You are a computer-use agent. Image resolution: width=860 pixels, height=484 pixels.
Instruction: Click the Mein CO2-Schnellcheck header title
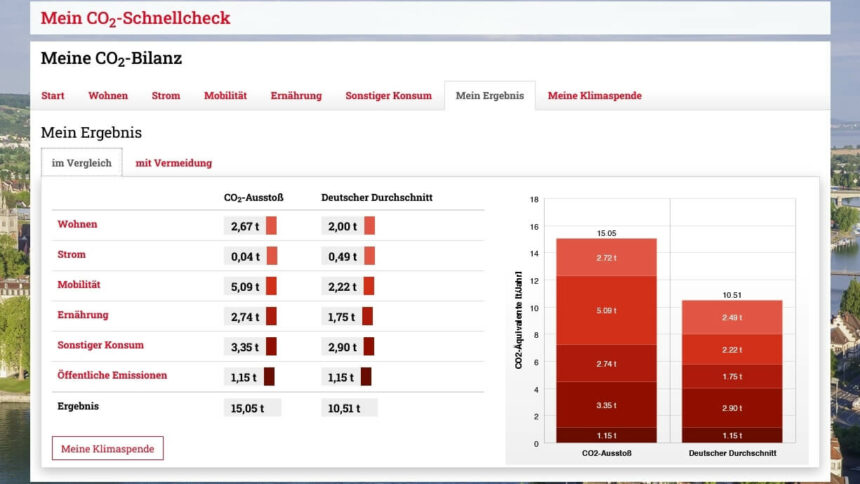(135, 18)
